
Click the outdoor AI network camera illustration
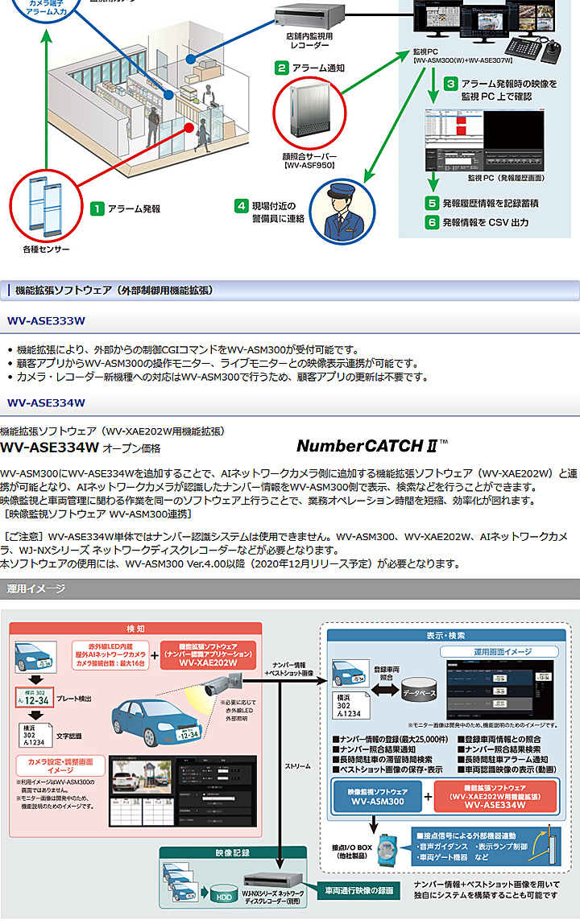point(222,685)
